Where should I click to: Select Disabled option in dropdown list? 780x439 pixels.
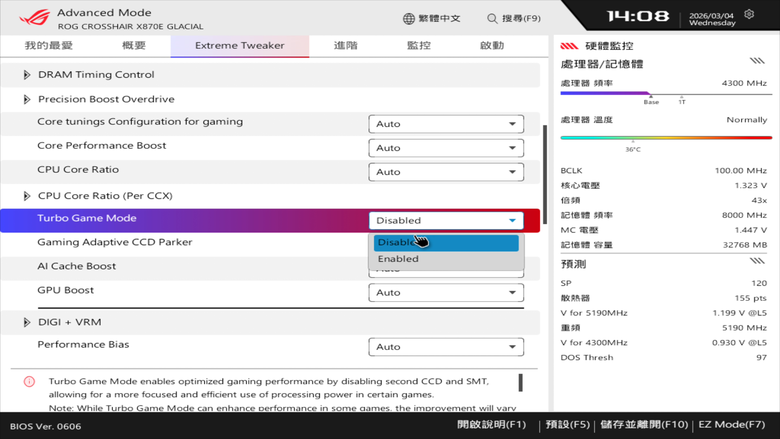(446, 243)
